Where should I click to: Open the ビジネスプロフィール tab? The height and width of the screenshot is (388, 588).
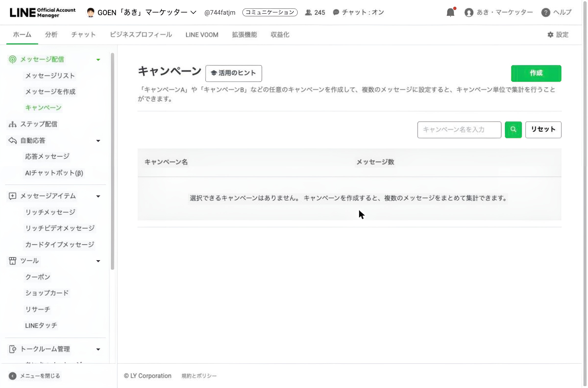click(141, 35)
